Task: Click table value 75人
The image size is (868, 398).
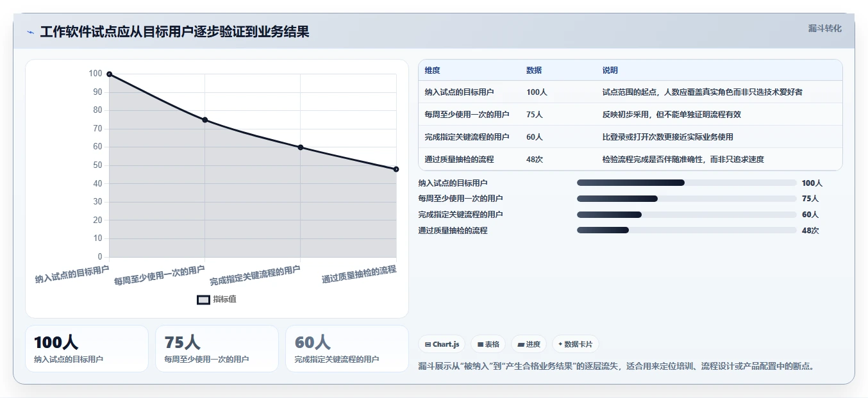Action: [535, 115]
